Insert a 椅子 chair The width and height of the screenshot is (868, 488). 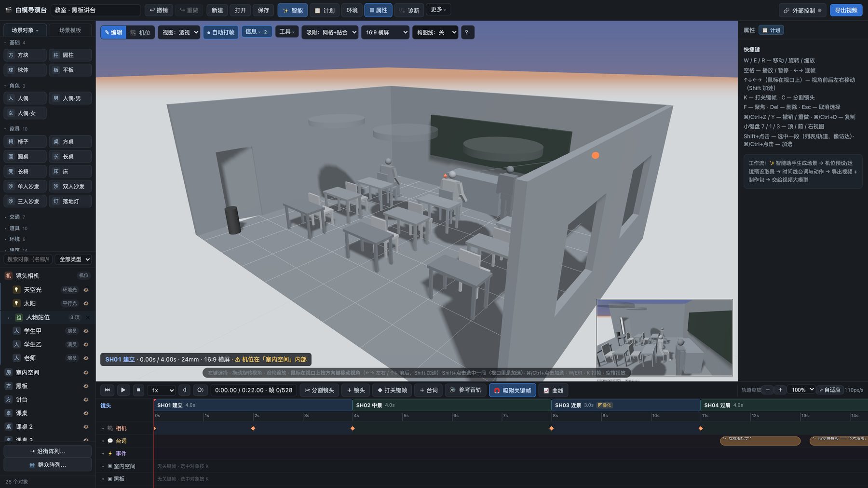25,142
